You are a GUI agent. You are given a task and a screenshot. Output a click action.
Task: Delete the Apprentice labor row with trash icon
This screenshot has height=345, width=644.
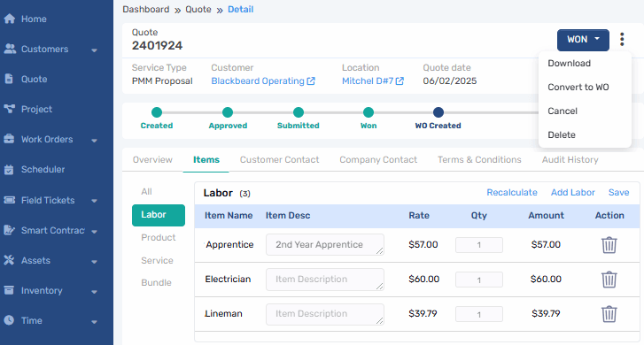tap(609, 245)
